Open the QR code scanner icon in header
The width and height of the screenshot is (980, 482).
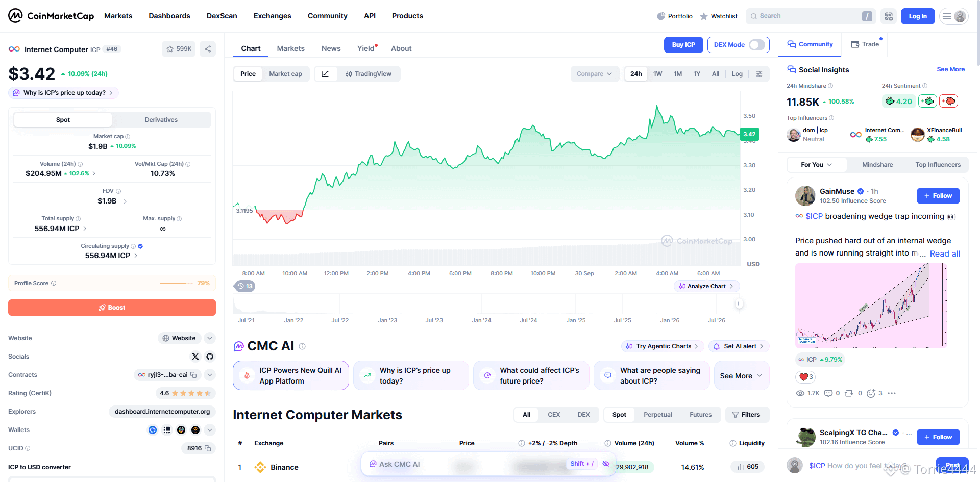click(x=889, y=16)
